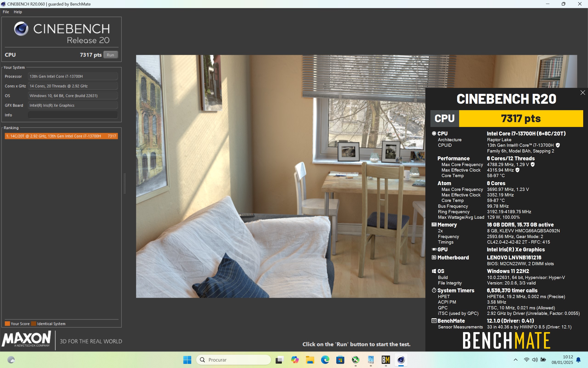This screenshot has height=368, width=588.
Task: Click the KLEVV memory module text
Action: pyautogui.click(x=523, y=231)
